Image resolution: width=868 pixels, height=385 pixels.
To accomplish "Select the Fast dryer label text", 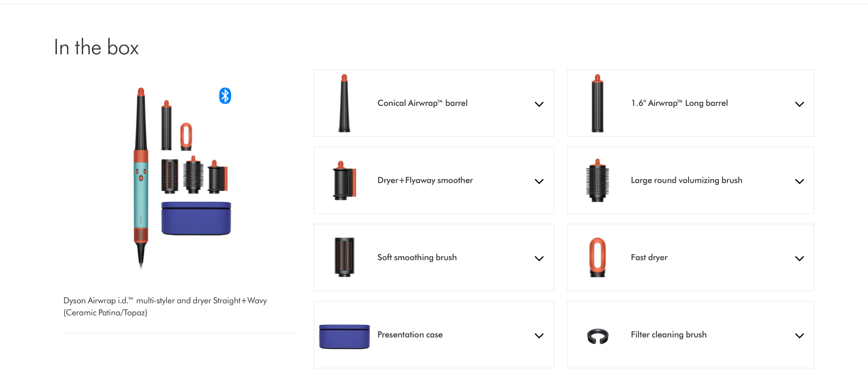I will coord(649,257).
